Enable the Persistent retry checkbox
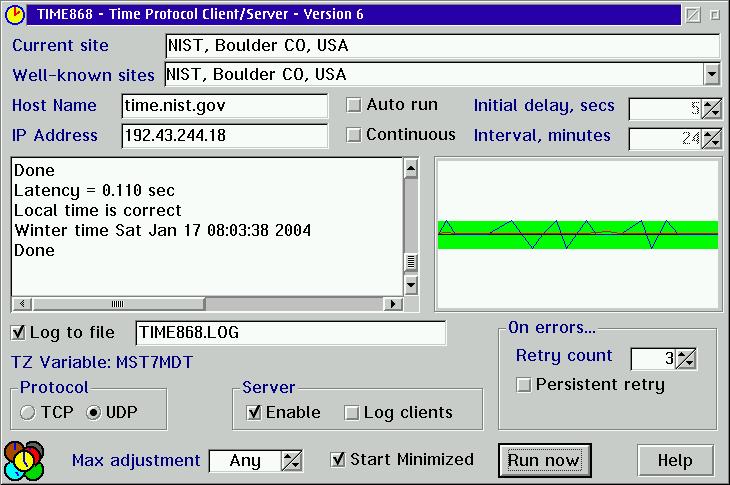 point(524,385)
